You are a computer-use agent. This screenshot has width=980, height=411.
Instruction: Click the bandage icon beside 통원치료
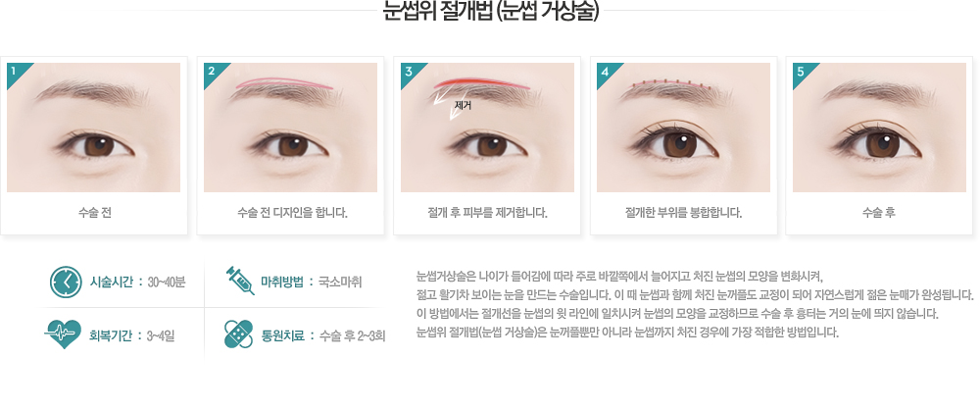239,334
